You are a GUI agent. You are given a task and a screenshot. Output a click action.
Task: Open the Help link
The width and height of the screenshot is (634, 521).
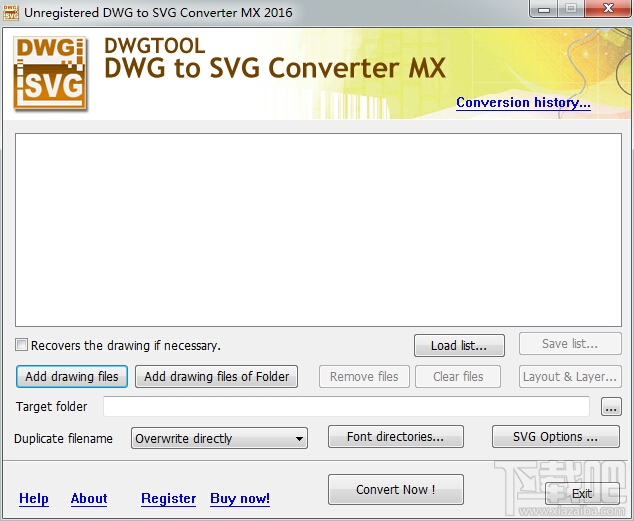click(x=34, y=498)
